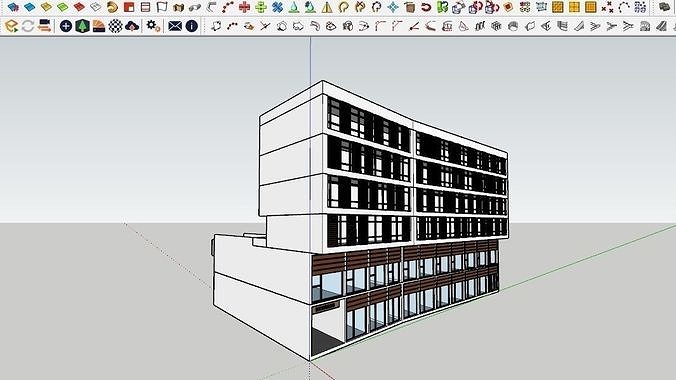
Task: Click the gray refresh arrows icon
Action: [28, 26]
